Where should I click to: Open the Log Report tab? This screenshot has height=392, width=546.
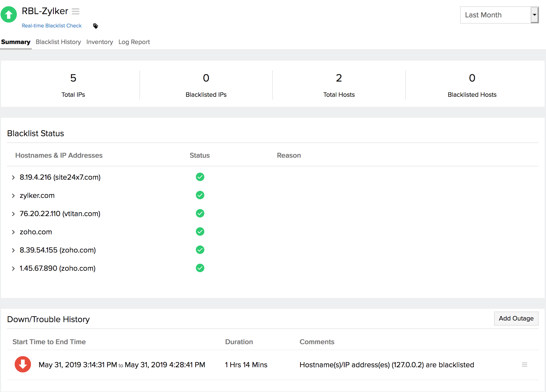pyautogui.click(x=134, y=42)
